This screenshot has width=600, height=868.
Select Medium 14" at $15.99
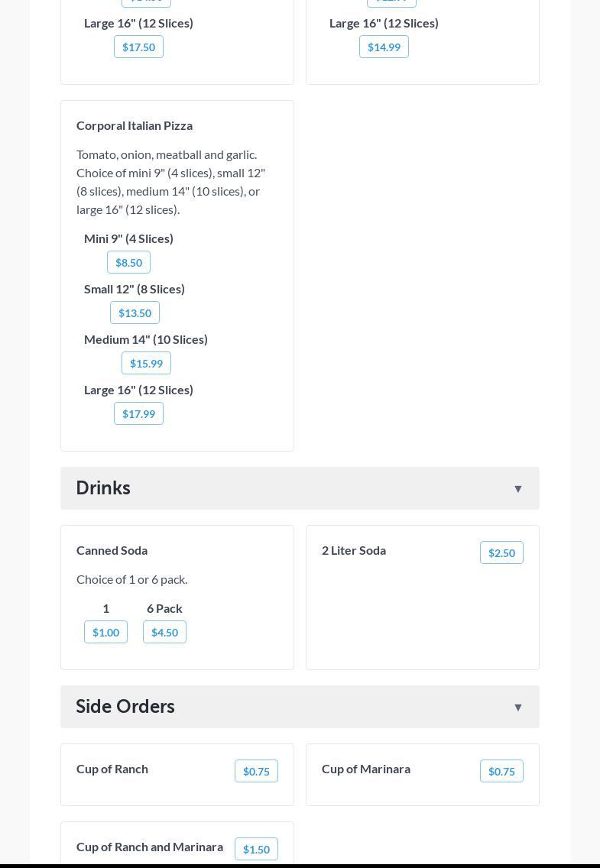[146, 364]
